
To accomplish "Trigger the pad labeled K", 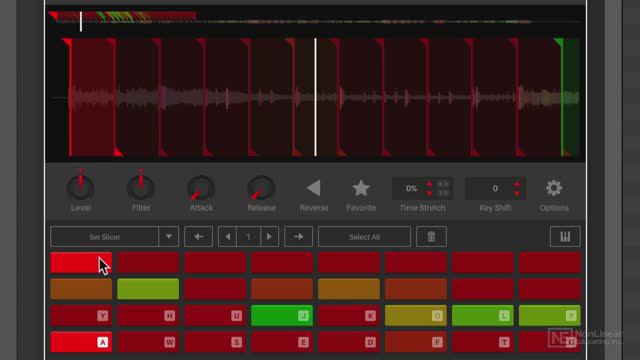I will (x=349, y=316).
